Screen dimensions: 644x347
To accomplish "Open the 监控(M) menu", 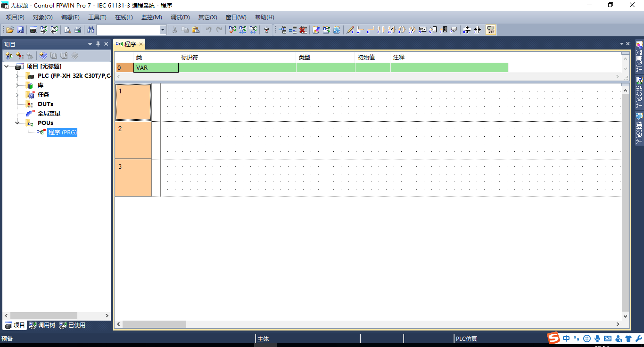I will pos(151,17).
